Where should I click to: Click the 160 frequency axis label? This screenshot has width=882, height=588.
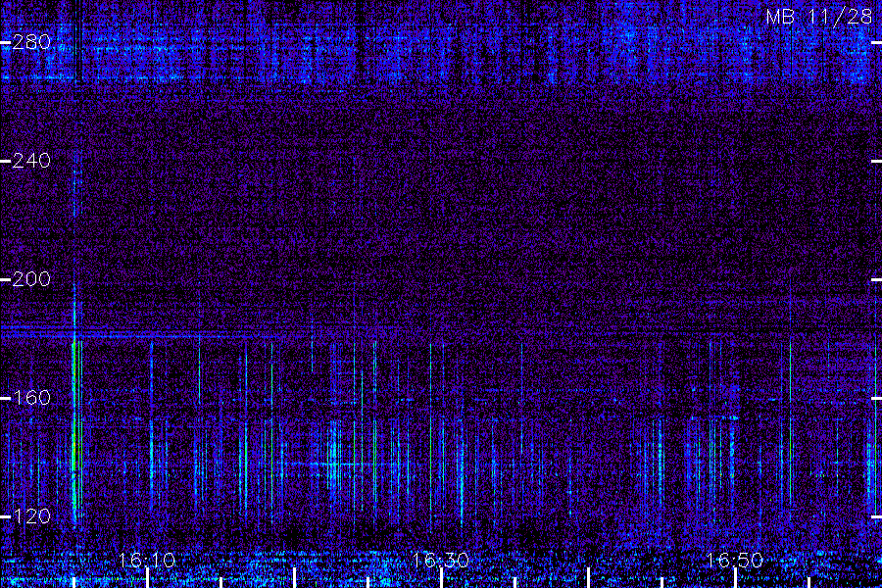click(x=31, y=398)
